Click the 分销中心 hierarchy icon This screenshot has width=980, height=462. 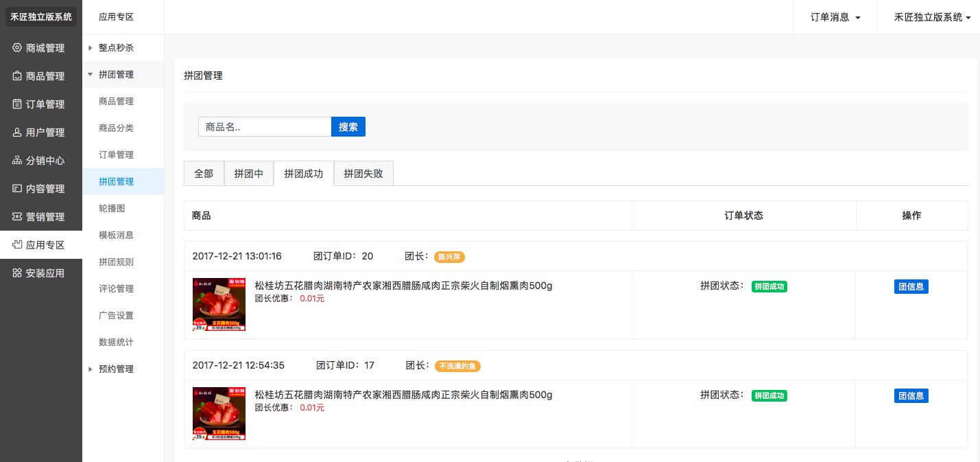click(17, 161)
